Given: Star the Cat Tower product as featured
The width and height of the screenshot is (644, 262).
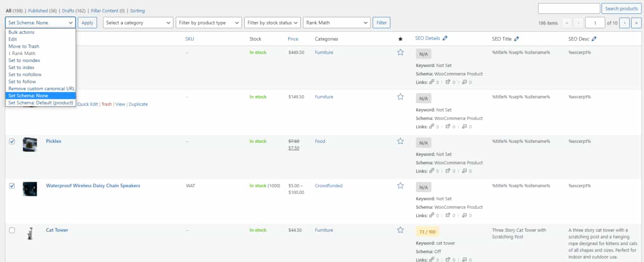Looking at the screenshot, I should click(400, 230).
